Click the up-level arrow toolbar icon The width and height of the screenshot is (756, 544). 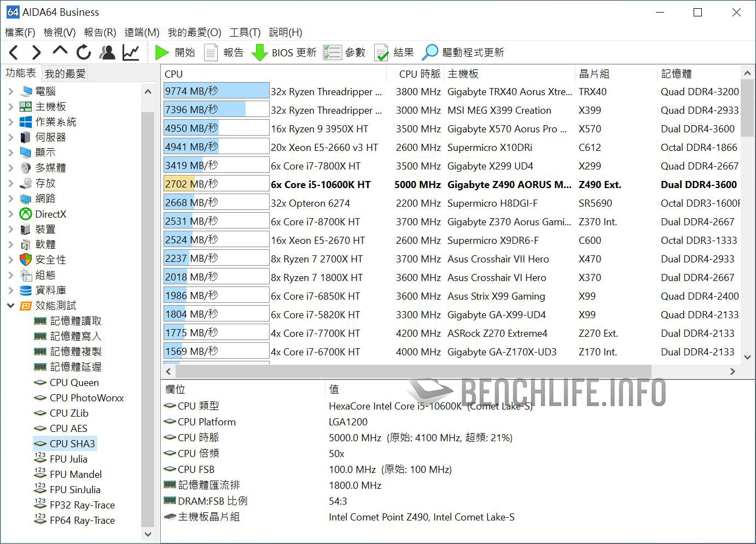[60, 51]
